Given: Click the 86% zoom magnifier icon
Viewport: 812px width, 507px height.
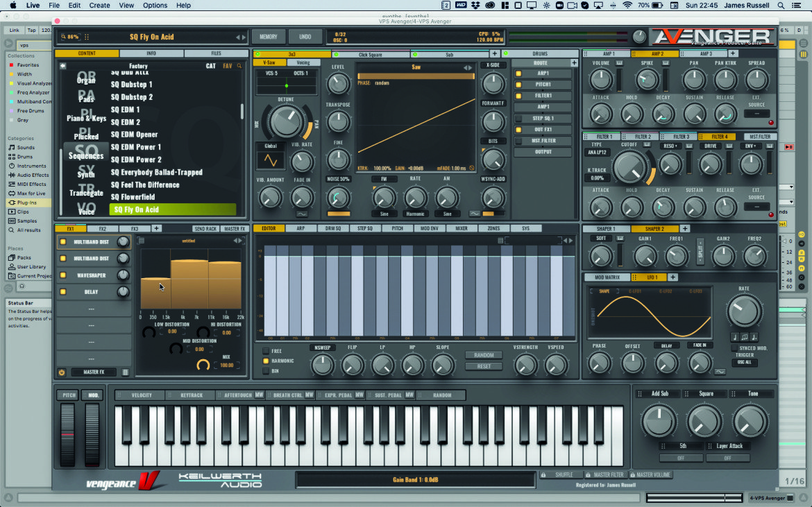Looking at the screenshot, I should pos(63,37).
